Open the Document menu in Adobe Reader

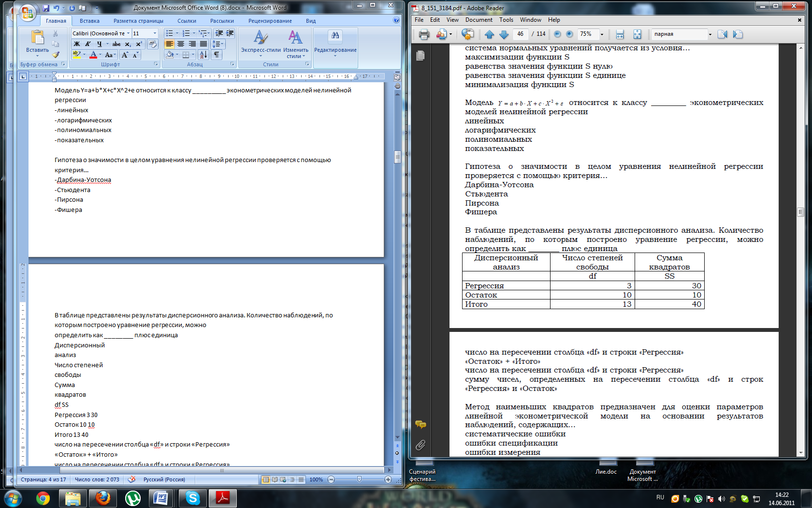tap(479, 20)
